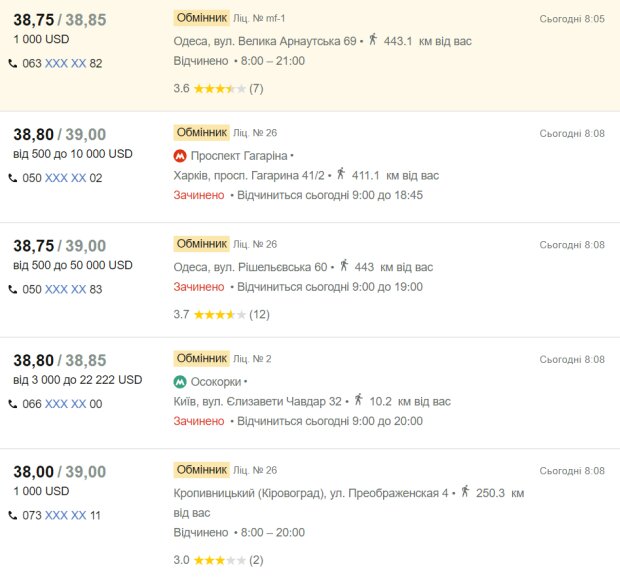Click the phone icon next to 063 number
This screenshot has height=581, width=620.
click(x=13, y=63)
